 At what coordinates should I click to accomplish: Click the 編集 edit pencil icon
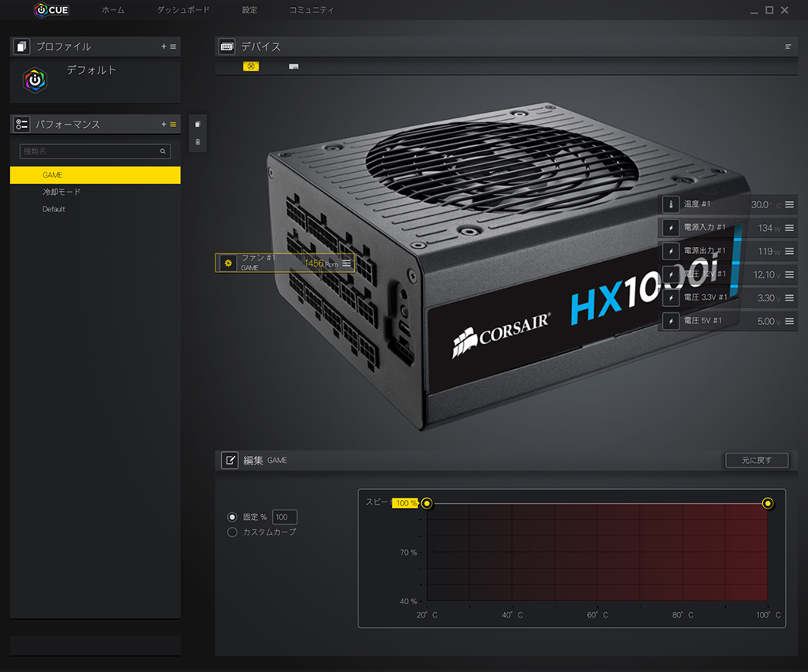pos(230,460)
